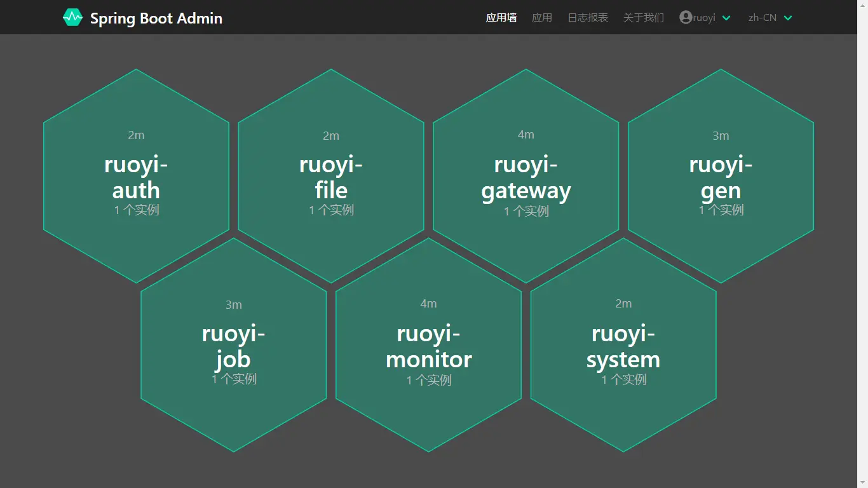Screen dimensions: 868x488
Task: Open the 应用墙 nav item
Action: point(501,18)
